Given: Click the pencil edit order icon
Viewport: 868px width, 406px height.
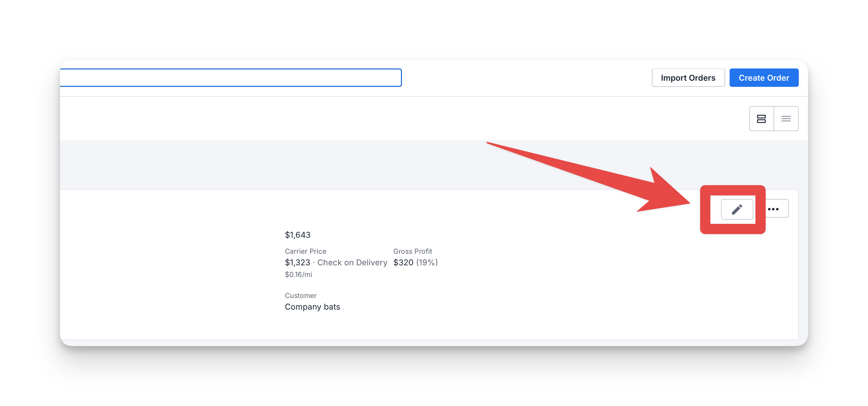Looking at the screenshot, I should point(737,209).
